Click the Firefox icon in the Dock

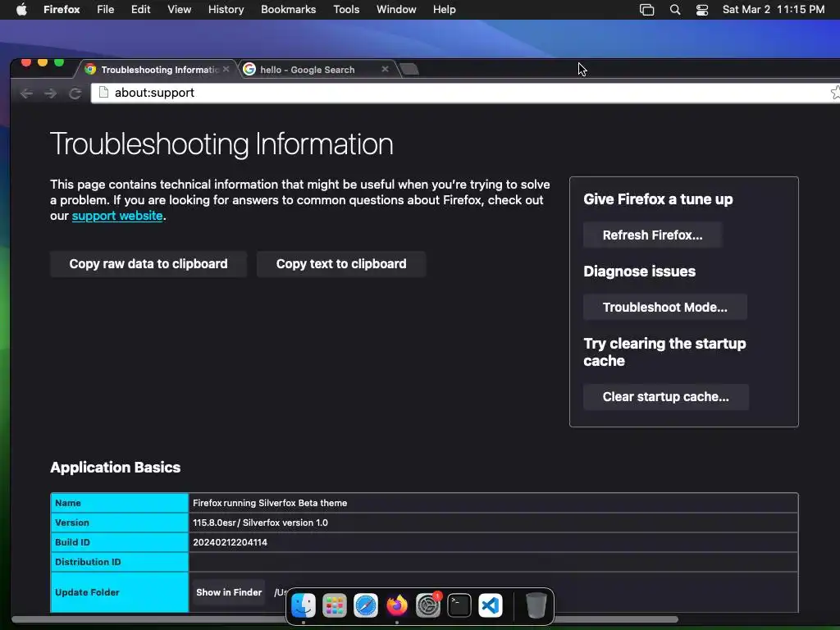[x=397, y=606]
